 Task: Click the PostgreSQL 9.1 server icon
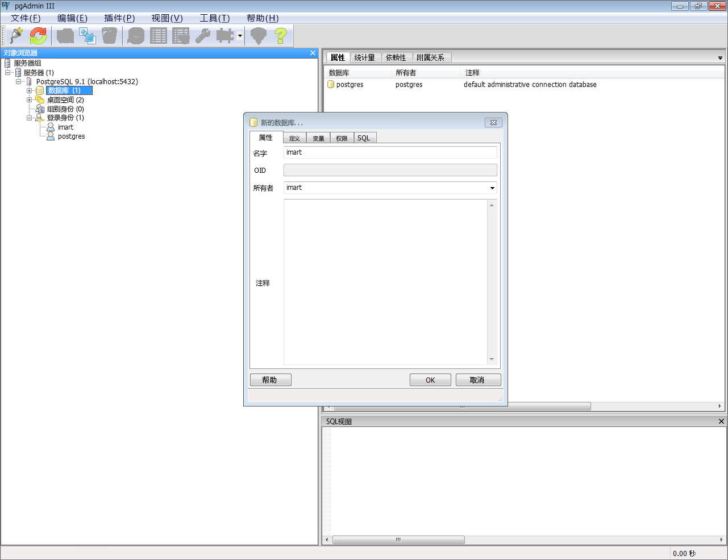point(30,81)
